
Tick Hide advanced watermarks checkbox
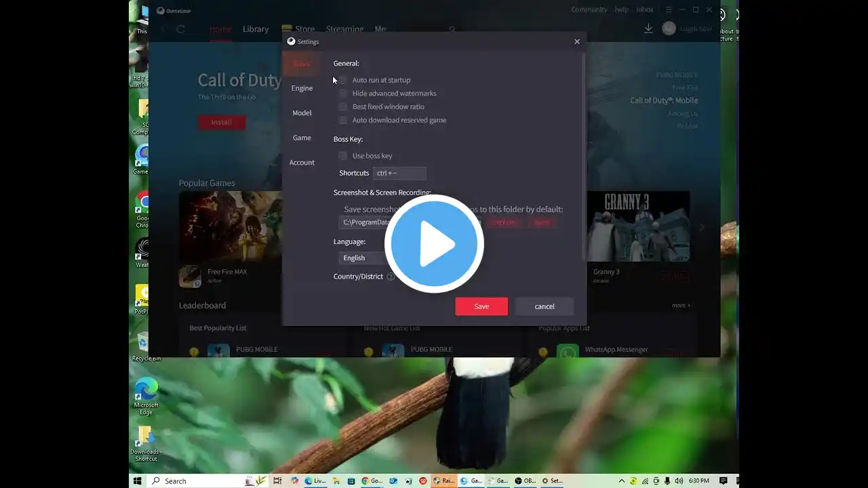343,94
